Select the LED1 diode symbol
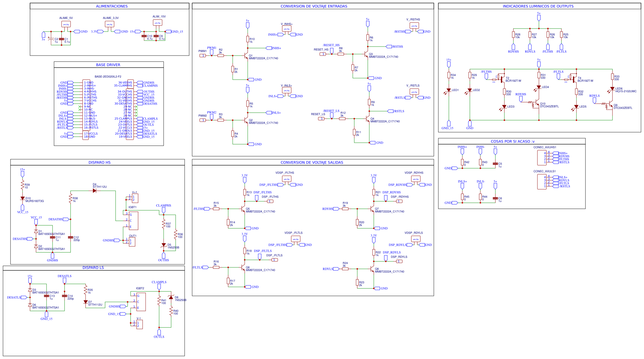 click(449, 90)
